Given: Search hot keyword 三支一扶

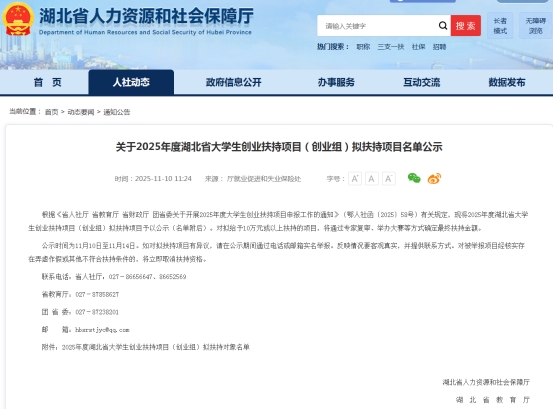Looking at the screenshot, I should pyautogui.click(x=391, y=47).
